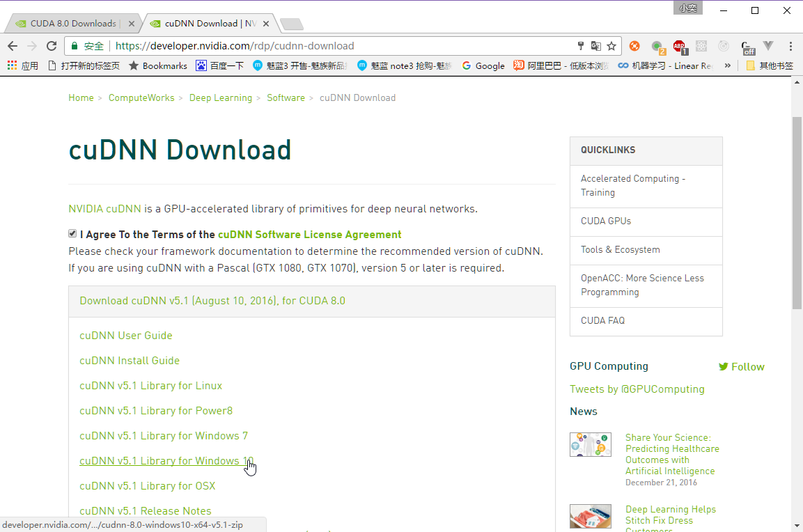Click the NVIDIA cuDNN link
This screenshot has width=803, height=532.
point(104,209)
